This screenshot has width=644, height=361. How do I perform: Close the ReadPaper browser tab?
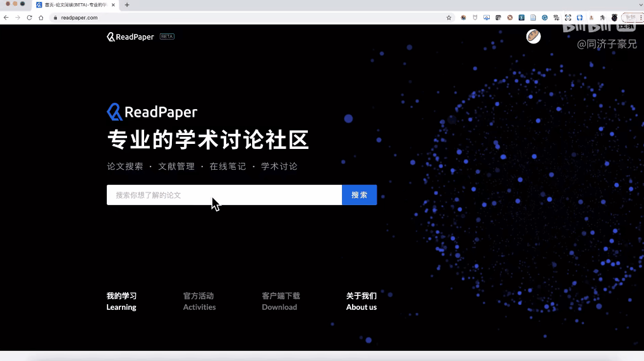pos(113,5)
